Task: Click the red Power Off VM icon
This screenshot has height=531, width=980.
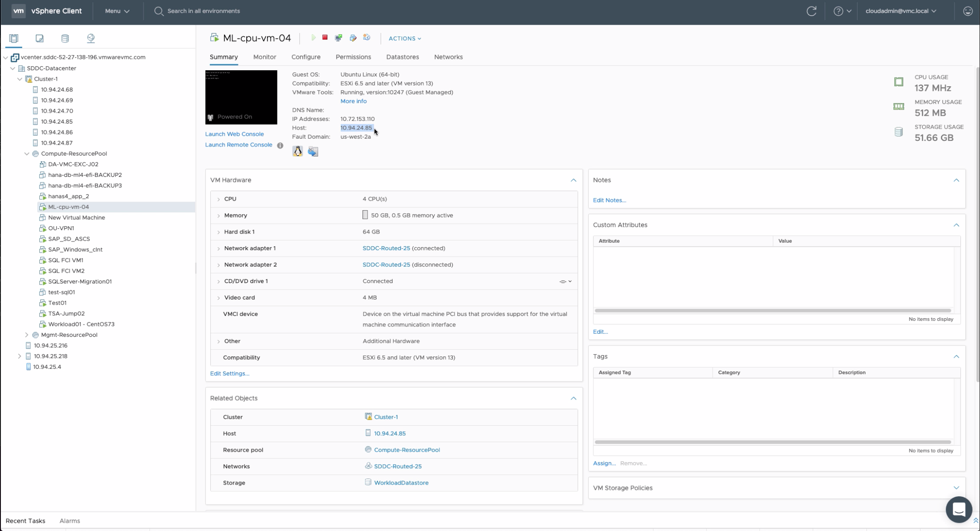Action: point(325,38)
